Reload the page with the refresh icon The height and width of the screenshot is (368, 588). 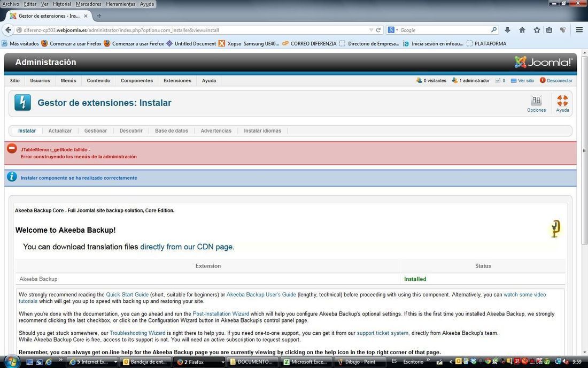(378, 30)
